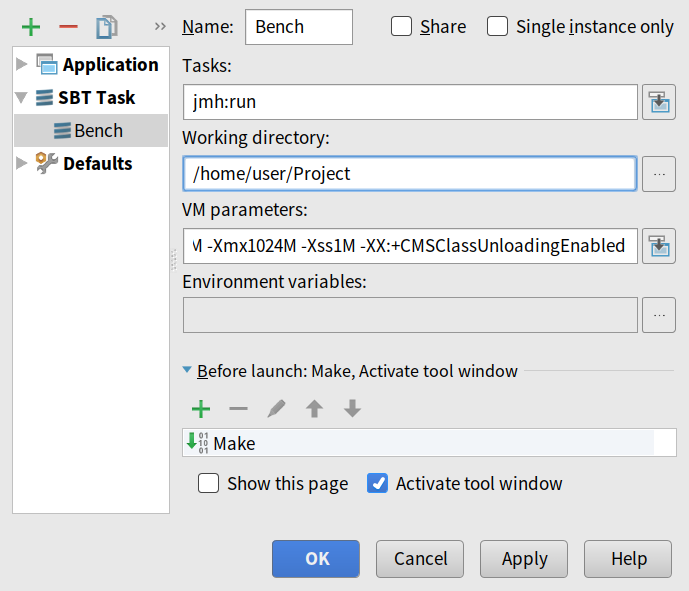Collapse the SBT Task node
The image size is (689, 591).
(23, 98)
